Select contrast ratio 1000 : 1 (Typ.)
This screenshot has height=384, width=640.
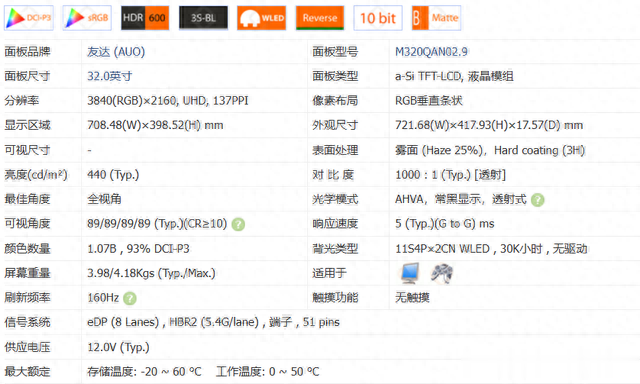(x=433, y=175)
